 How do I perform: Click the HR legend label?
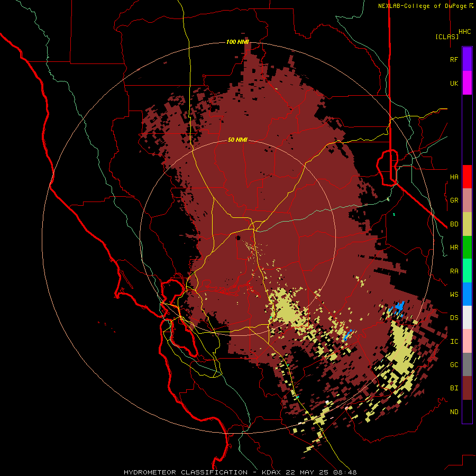454,248
